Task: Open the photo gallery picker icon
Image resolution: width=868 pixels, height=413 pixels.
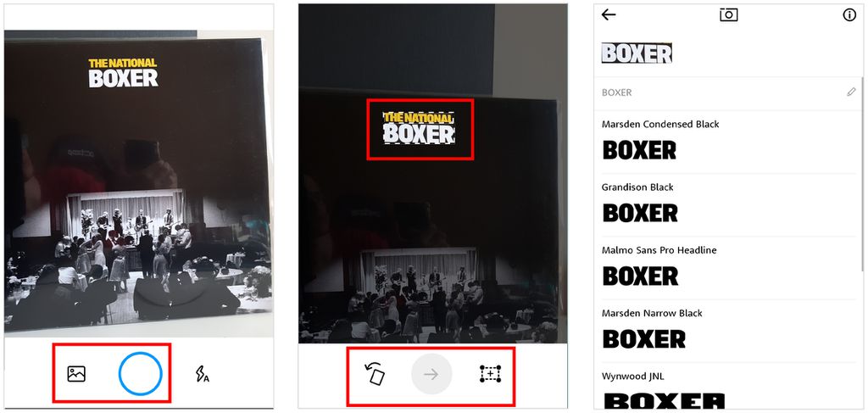Action: pyautogui.click(x=75, y=374)
